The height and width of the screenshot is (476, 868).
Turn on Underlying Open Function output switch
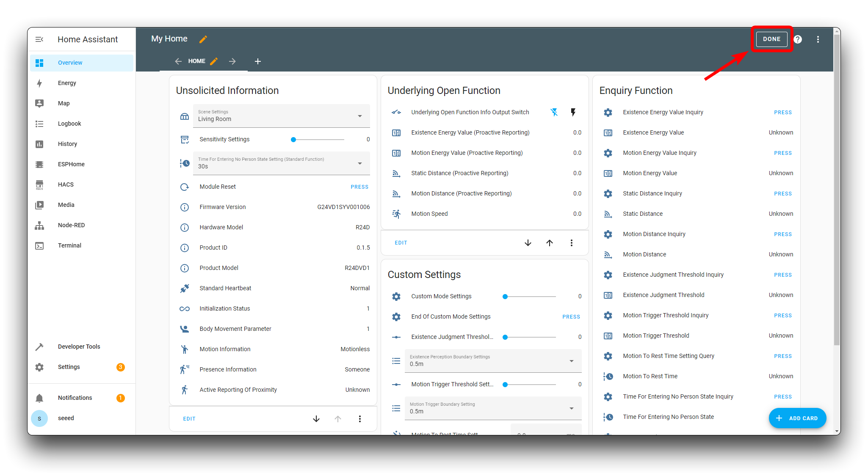click(x=573, y=112)
